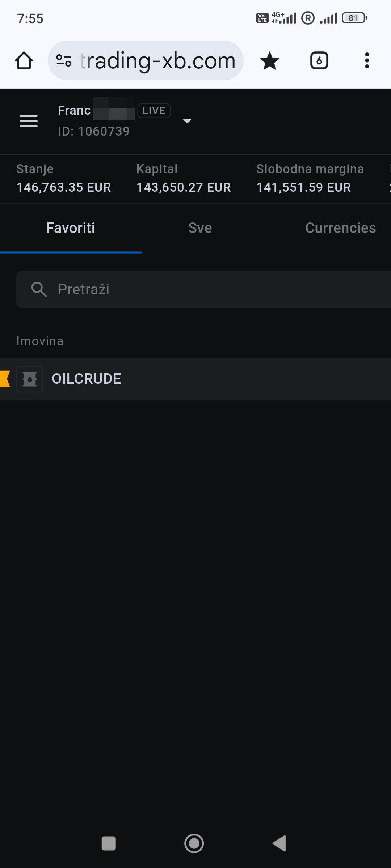Bookmark page with the star icon
Image resolution: width=391 pixels, height=868 pixels.
[x=270, y=60]
